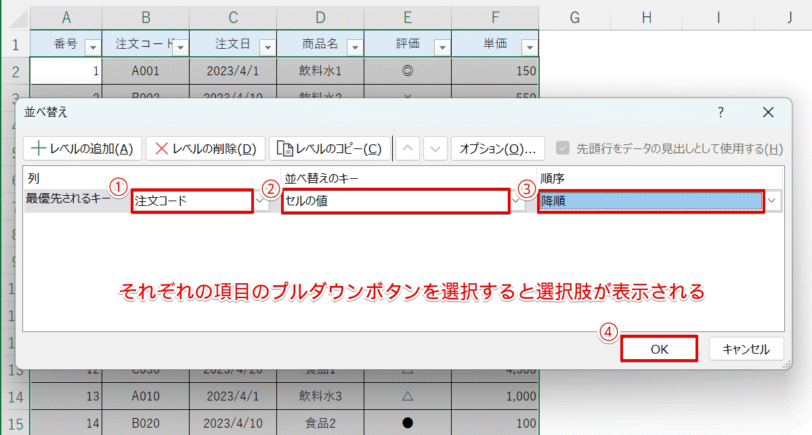Screen dimensions: 812x435
Task: Click cell containing B020
Action: [146, 424]
